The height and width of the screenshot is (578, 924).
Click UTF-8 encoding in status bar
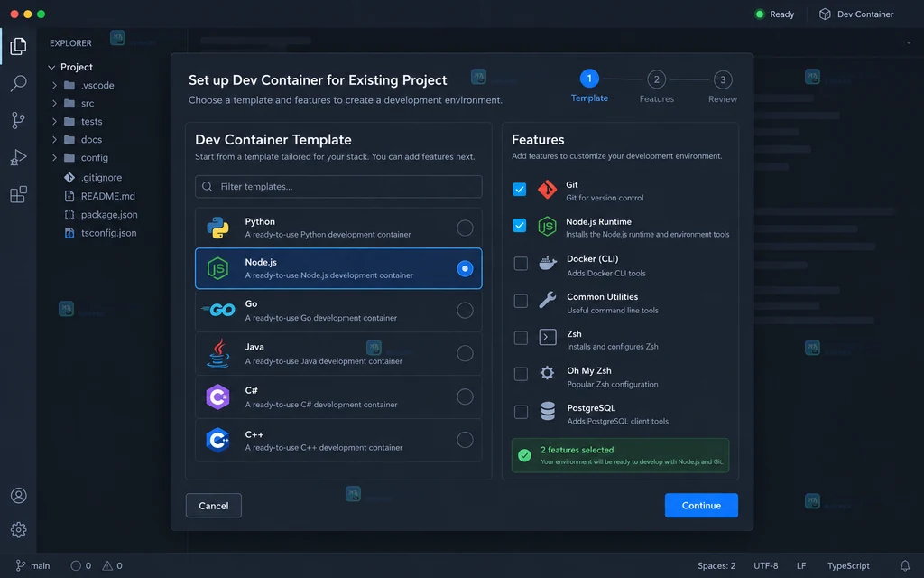coord(765,565)
